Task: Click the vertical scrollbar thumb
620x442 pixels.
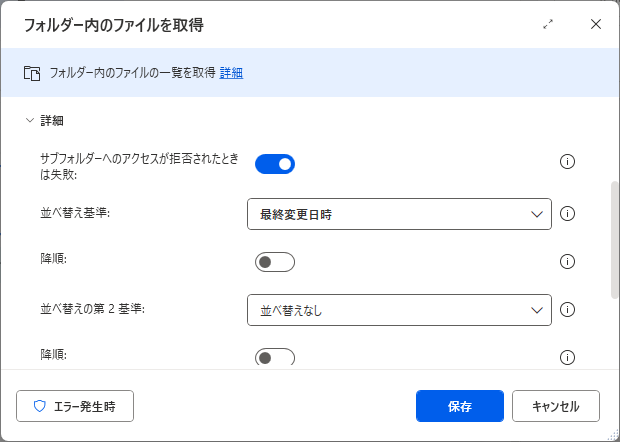Action: (x=615, y=240)
